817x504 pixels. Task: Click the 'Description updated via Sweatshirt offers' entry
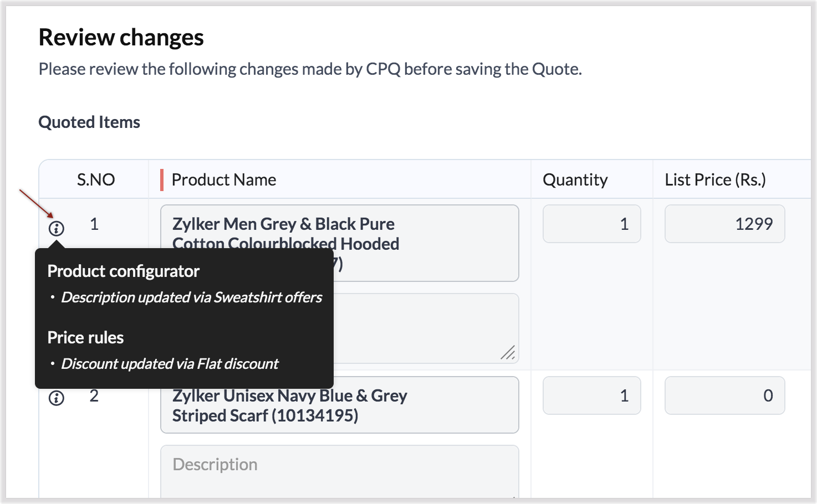191,297
